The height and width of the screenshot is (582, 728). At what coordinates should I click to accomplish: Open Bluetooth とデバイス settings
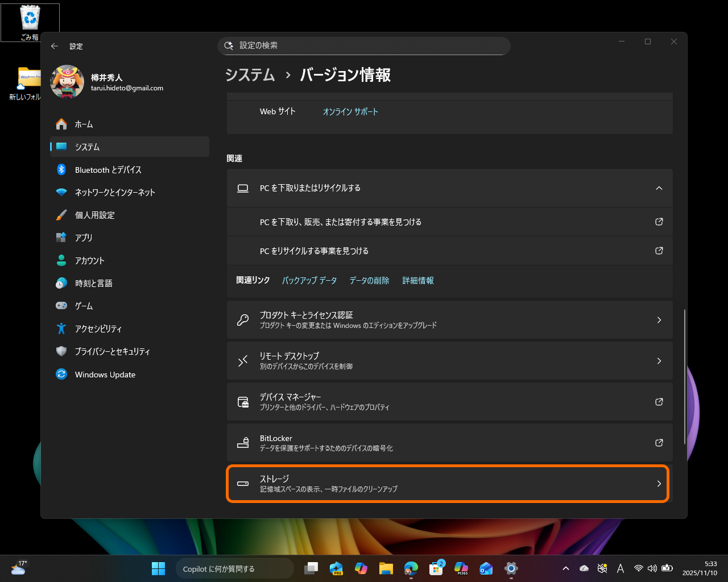pos(130,169)
